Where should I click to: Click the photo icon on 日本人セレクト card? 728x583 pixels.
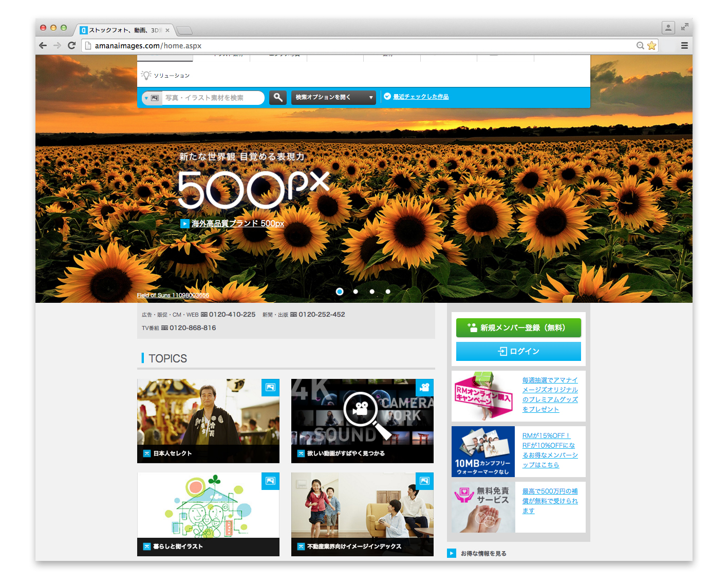[x=270, y=388]
